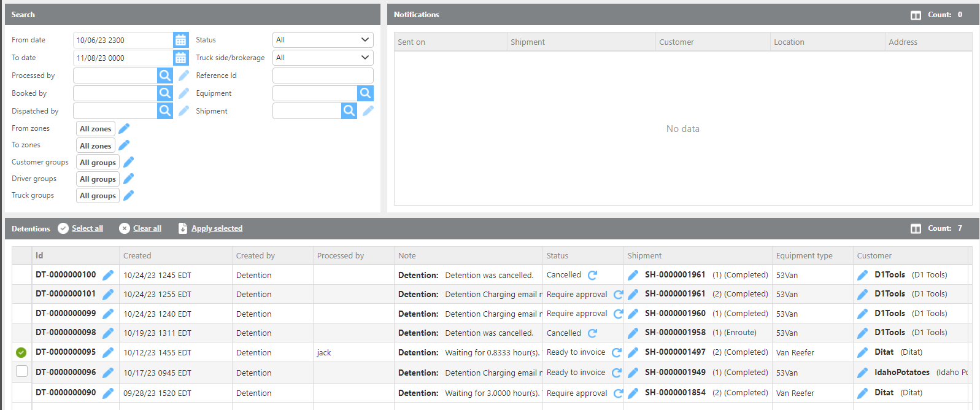Viewport: 980px width, 410px height.
Task: Open the From date calendar picker
Action: 180,40
